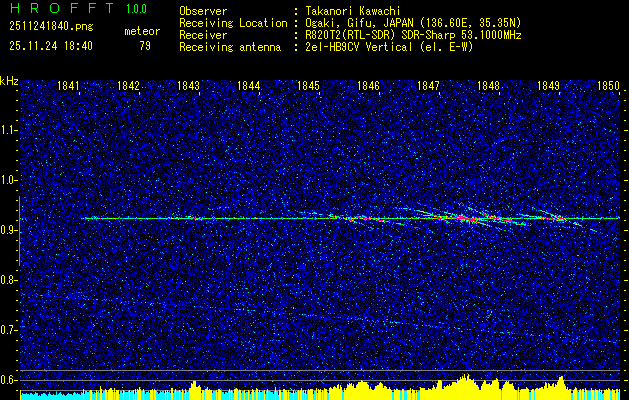Image resolution: width=629 pixels, height=400 pixels.
Task: Click location Ogaki, Gifu, JAPAN text
Action: coord(411,23)
